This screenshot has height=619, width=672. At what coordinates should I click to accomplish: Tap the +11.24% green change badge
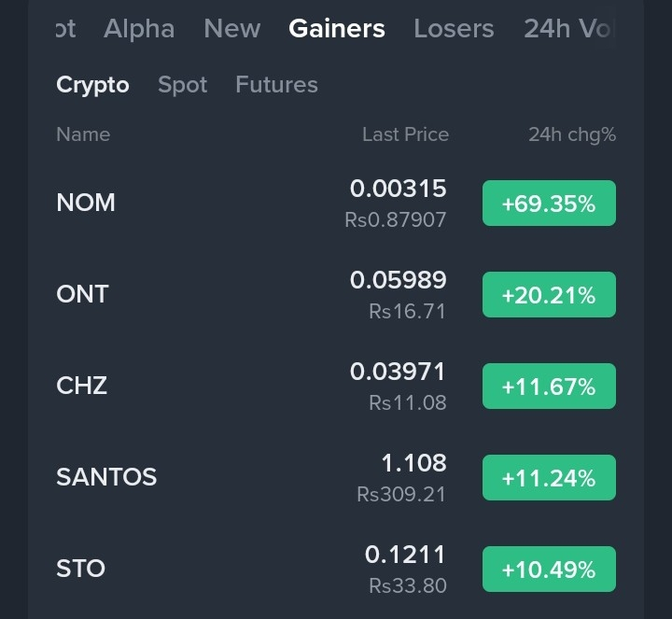pos(549,478)
